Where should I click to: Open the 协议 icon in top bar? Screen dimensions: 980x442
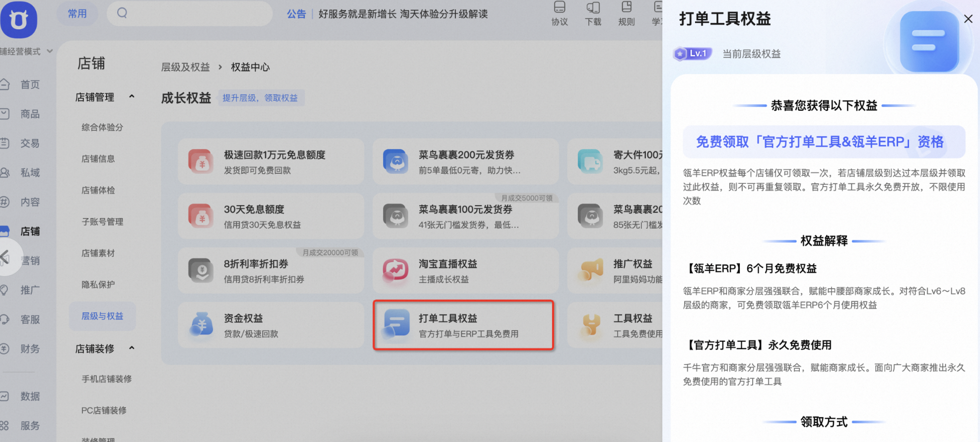pos(560,7)
